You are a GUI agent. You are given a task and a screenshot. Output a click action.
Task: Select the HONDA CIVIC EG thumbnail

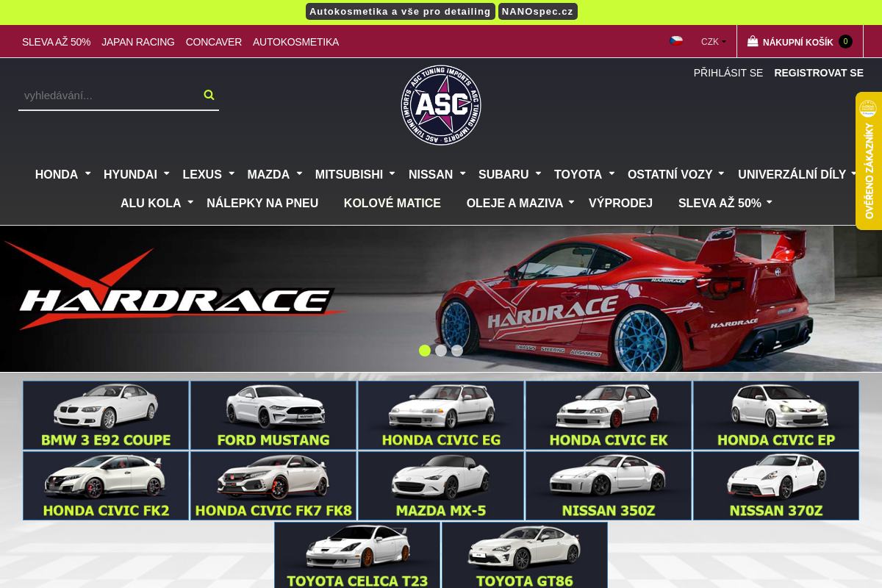pos(440,415)
